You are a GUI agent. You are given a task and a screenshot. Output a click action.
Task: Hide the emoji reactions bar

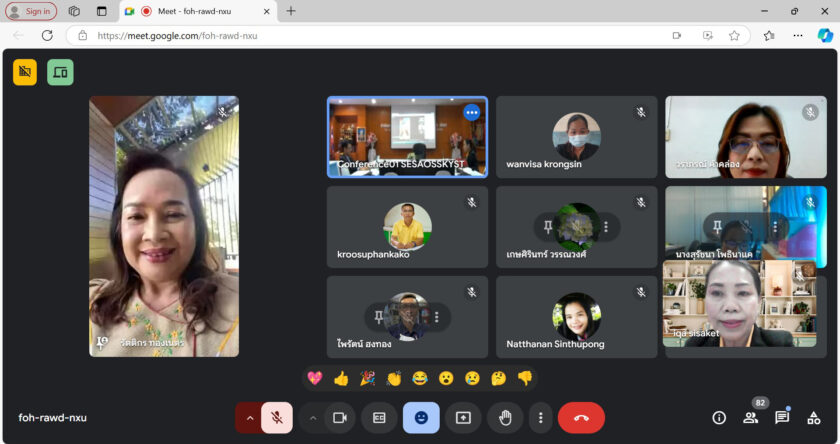tap(421, 418)
